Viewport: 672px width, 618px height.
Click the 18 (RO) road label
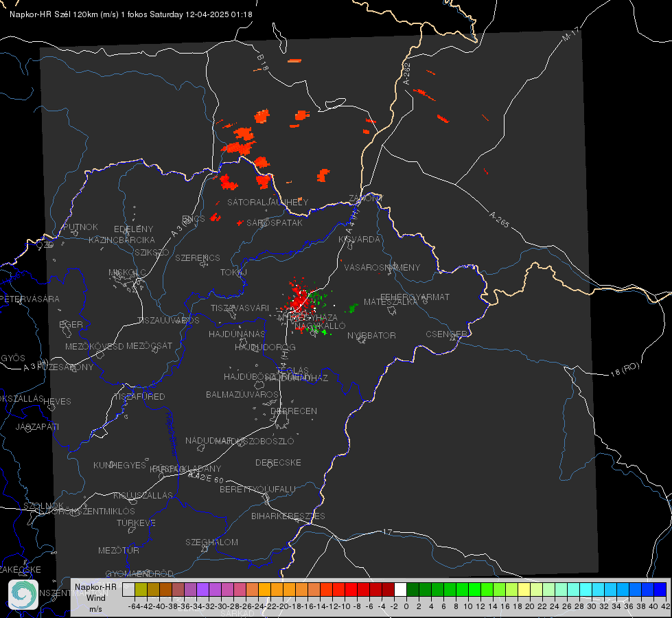(x=625, y=369)
